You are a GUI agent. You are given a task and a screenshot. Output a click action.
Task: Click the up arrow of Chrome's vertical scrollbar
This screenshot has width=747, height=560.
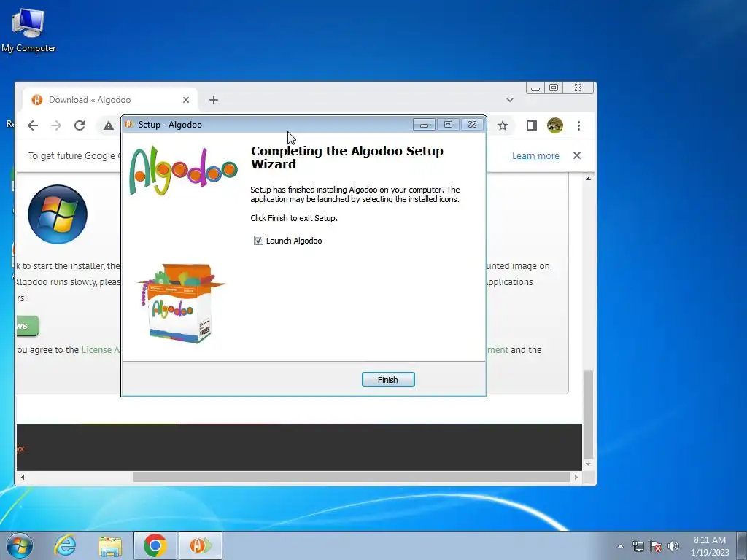(589, 179)
